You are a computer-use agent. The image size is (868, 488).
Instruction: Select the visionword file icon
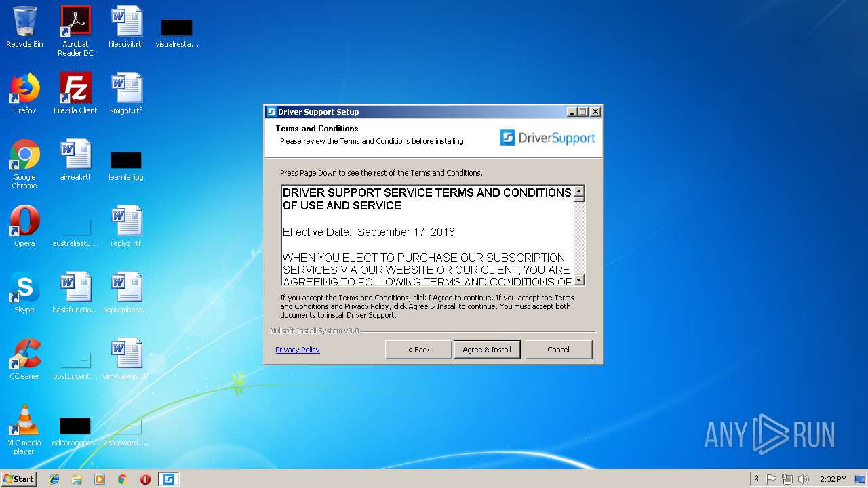pyautogui.click(x=126, y=431)
